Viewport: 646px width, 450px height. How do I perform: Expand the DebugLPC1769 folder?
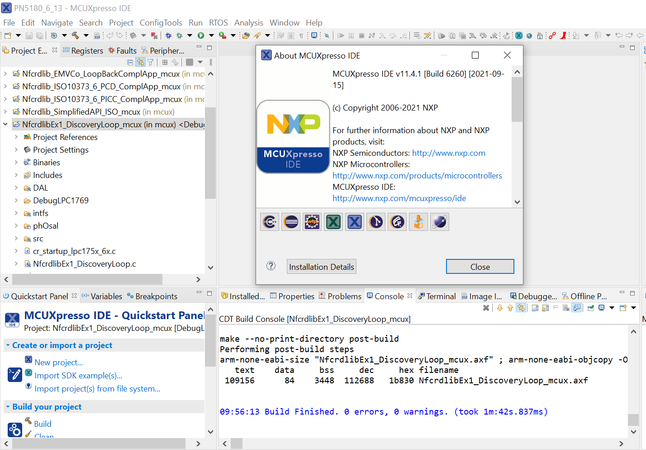(16, 201)
